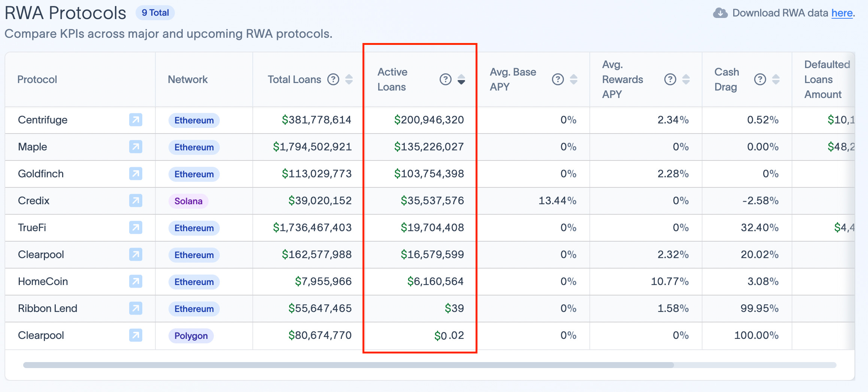Click the 32.40% cash drag value

[x=759, y=227]
